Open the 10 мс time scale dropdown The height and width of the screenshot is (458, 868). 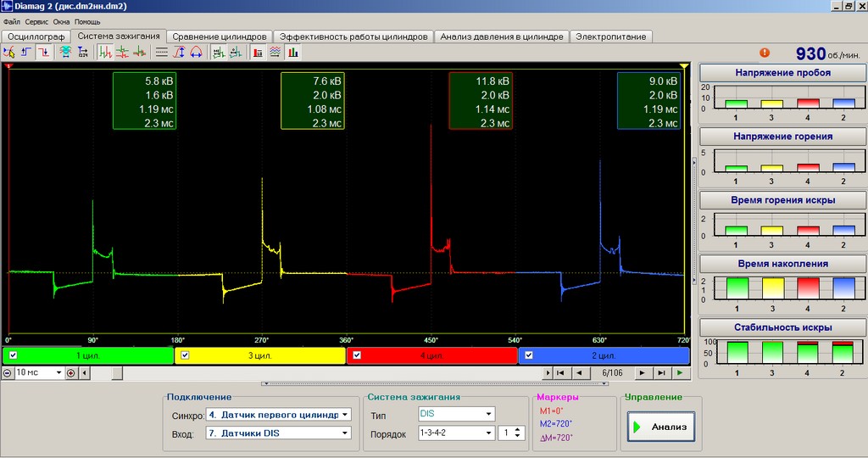[x=58, y=373]
